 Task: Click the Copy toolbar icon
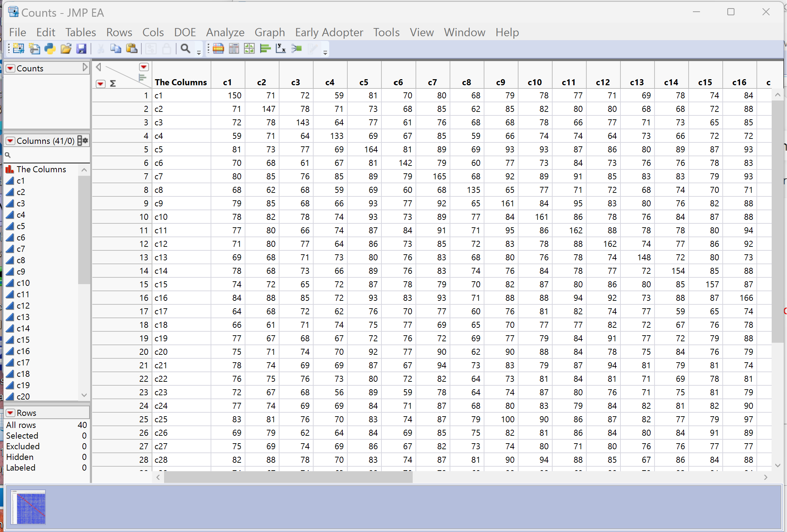pos(115,48)
